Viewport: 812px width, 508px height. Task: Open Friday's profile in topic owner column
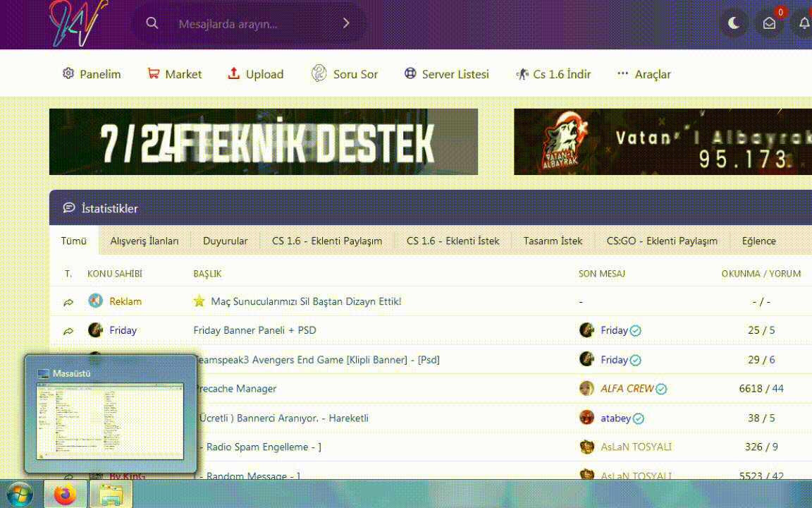[123, 330]
